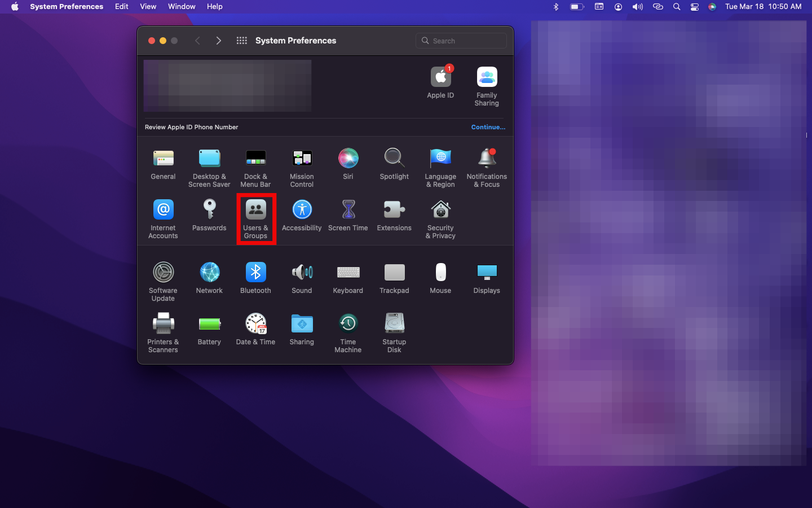Go forward with the toolbar arrow

(219, 41)
